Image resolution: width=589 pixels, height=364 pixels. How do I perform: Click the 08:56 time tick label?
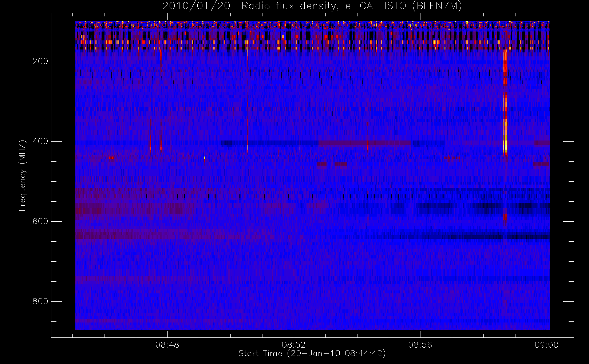(x=420, y=345)
